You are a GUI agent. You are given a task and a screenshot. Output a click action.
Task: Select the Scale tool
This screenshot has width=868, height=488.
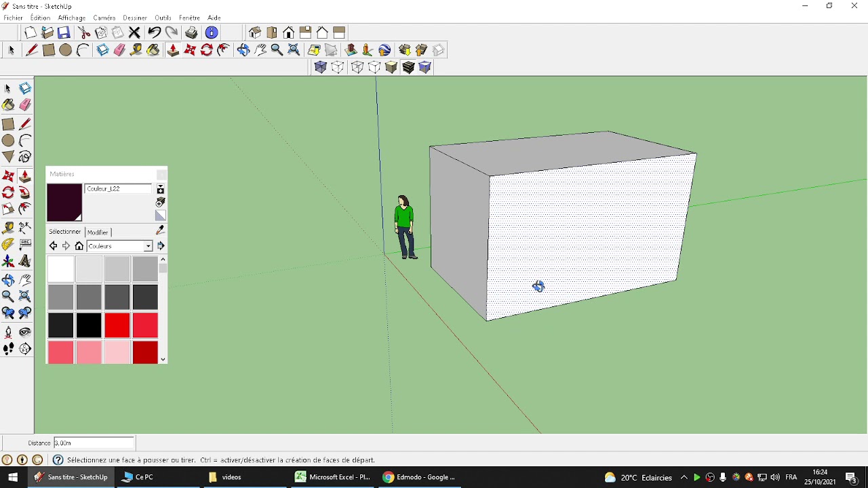click(x=8, y=209)
